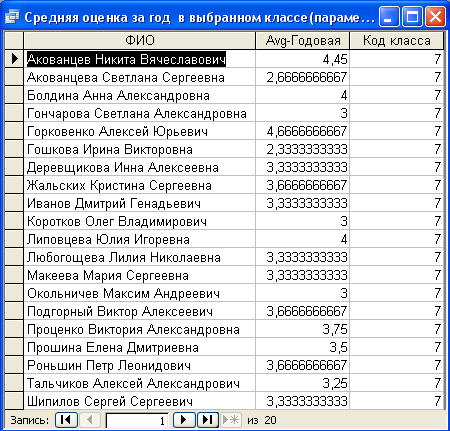Maximize the query window
This screenshot has width=450, height=431.
point(412,17)
